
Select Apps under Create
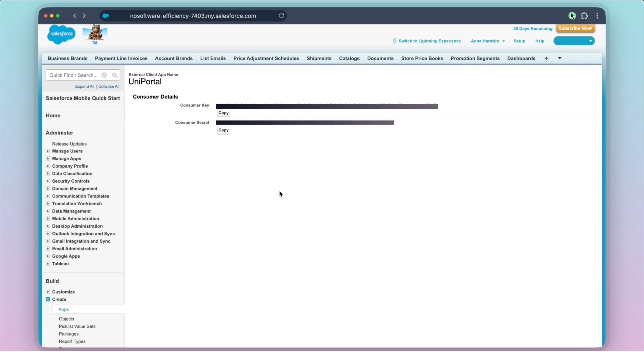[63, 309]
